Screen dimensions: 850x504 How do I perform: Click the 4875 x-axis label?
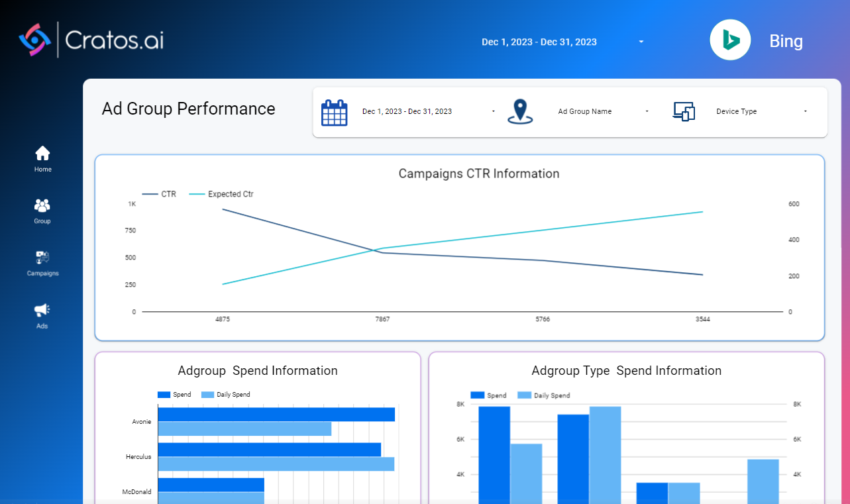click(x=223, y=319)
